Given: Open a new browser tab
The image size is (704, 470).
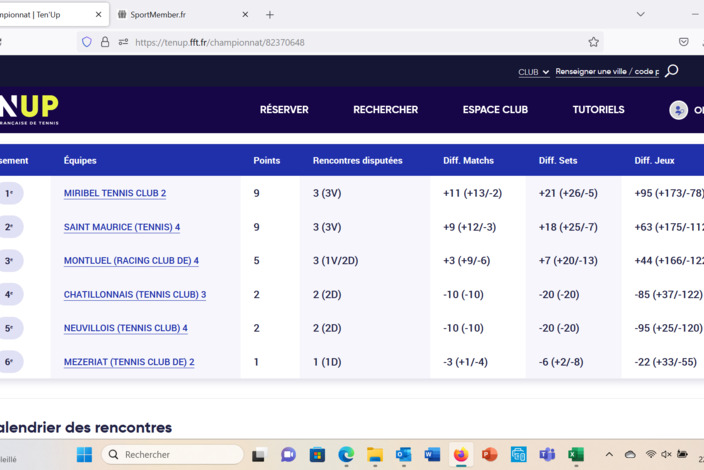Looking at the screenshot, I should tap(269, 15).
